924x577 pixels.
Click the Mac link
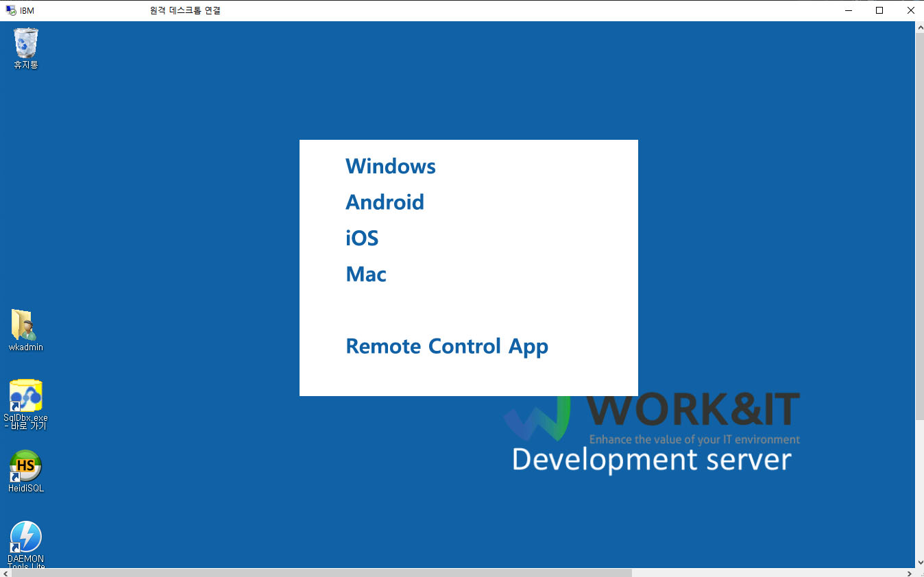(x=366, y=274)
